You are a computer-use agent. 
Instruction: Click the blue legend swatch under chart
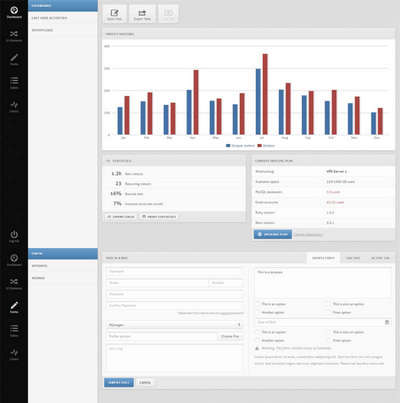[228, 146]
